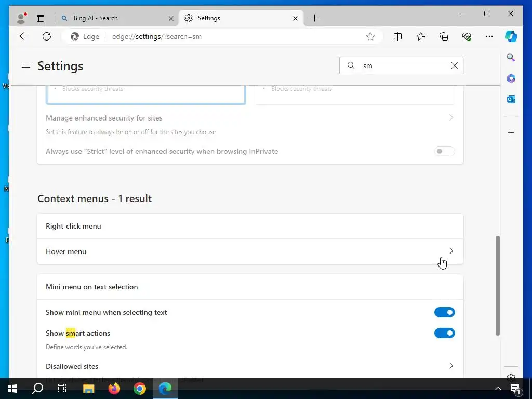Launch Copilot from the toolbar
This screenshot has width=532, height=399.
coord(511,36)
